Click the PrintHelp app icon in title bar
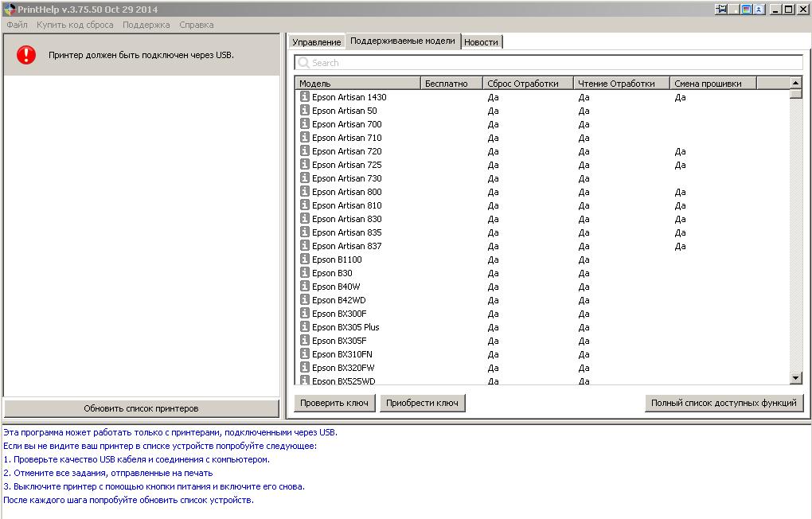 tap(10, 10)
